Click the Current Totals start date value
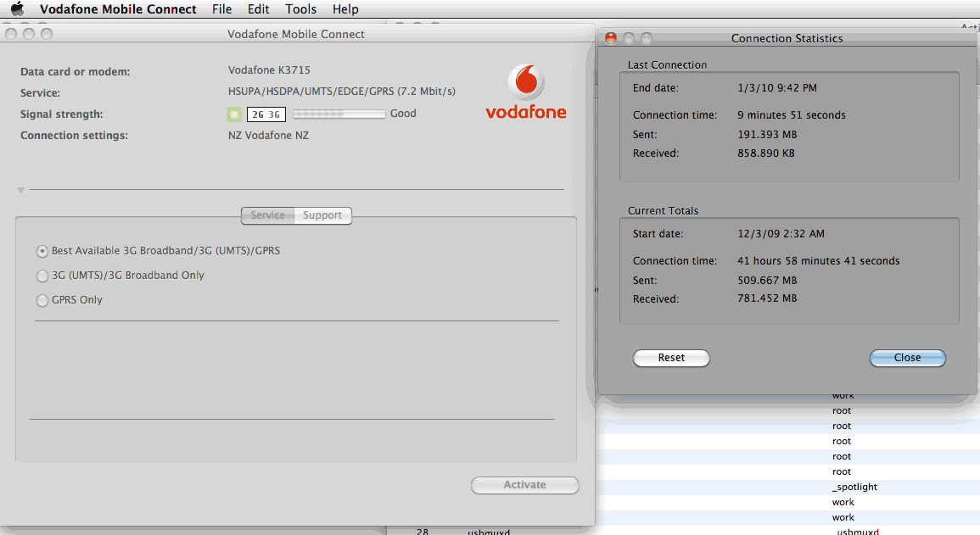 (781, 234)
